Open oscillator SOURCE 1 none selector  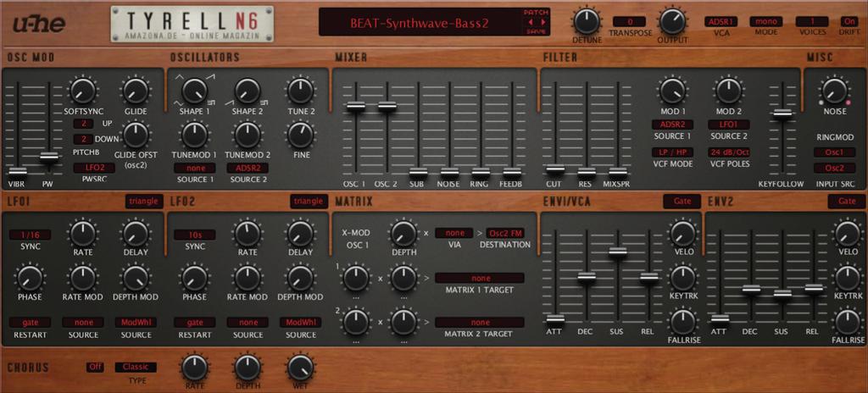(x=195, y=168)
